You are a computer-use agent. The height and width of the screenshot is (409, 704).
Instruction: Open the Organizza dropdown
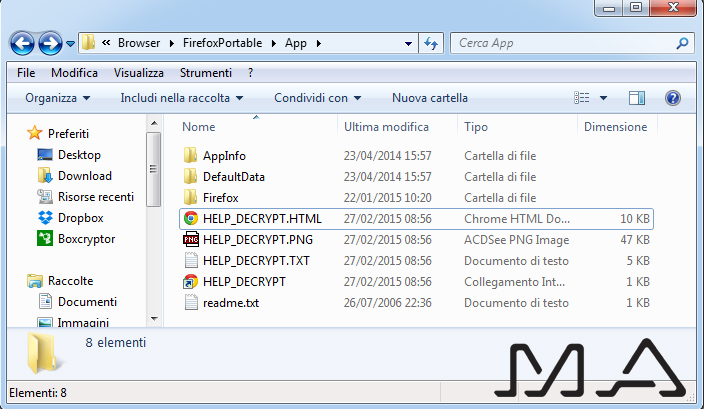point(57,98)
